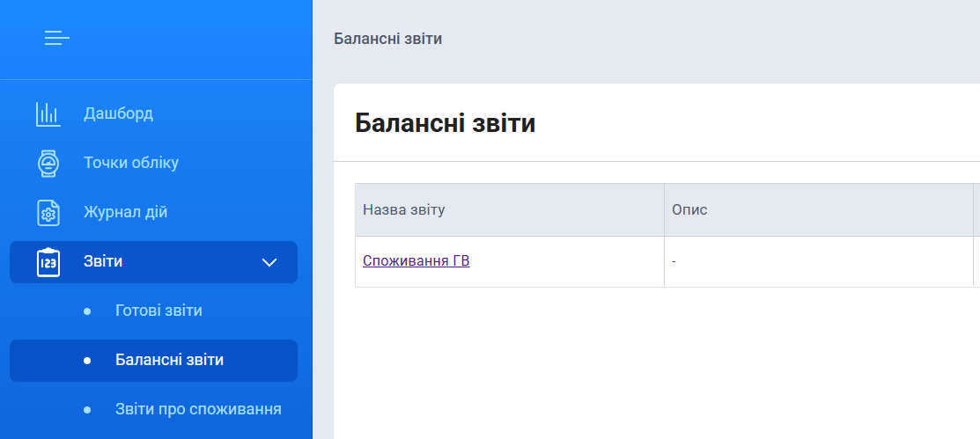
Task: Collapse the Звіти submenu using the chevron
Action: [269, 262]
